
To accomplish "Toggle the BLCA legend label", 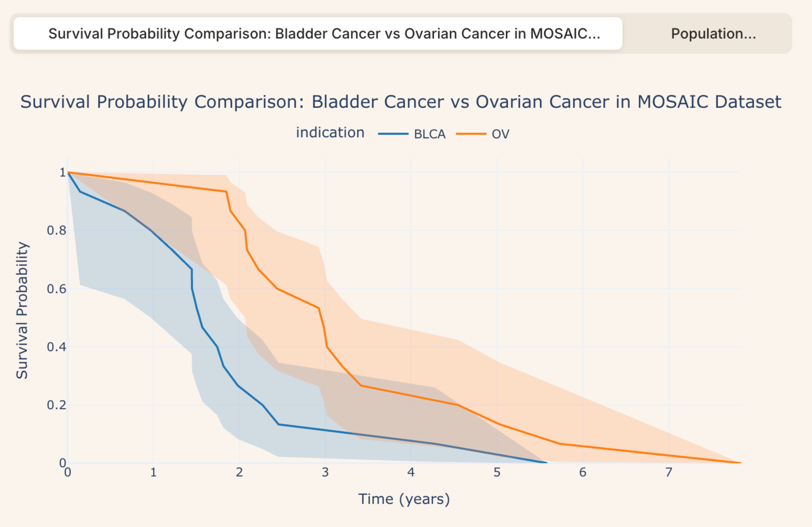I will coord(430,134).
